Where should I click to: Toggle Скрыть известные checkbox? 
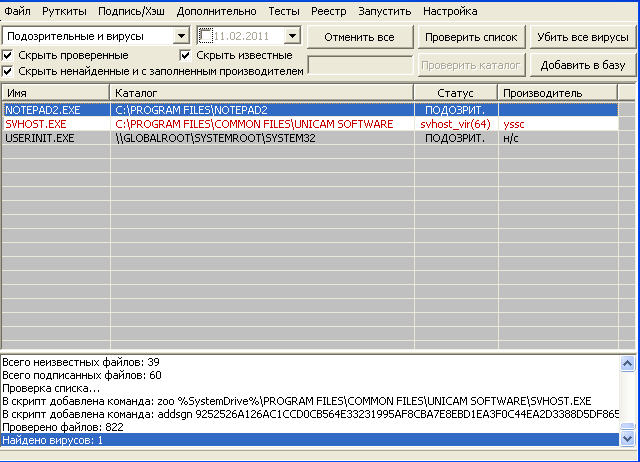185,55
